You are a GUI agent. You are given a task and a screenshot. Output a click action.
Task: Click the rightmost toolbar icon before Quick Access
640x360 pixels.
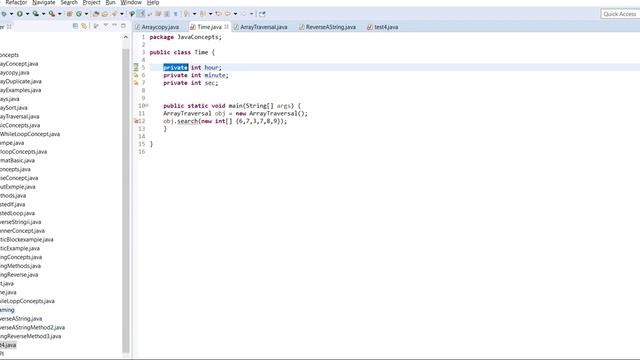click(262, 14)
